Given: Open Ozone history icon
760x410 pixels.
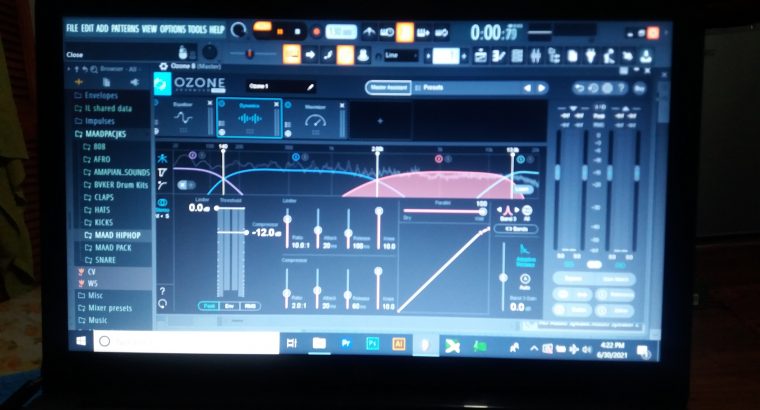Looking at the screenshot, I should point(593,89).
